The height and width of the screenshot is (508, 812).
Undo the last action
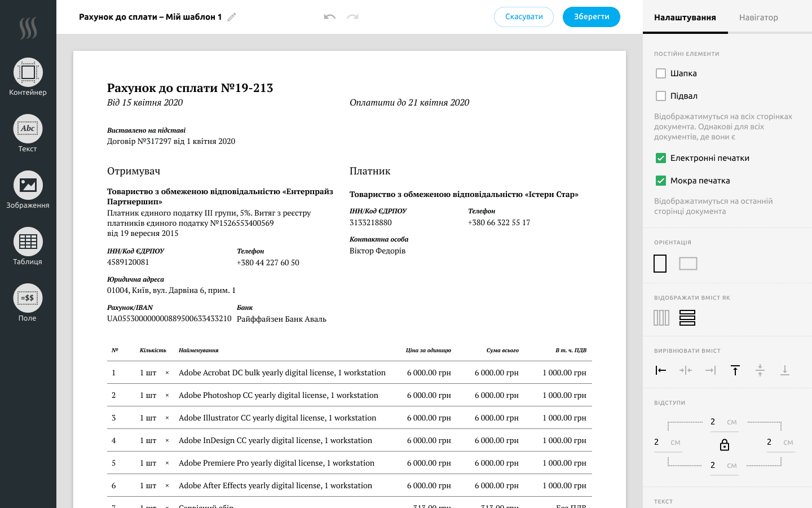tap(330, 17)
